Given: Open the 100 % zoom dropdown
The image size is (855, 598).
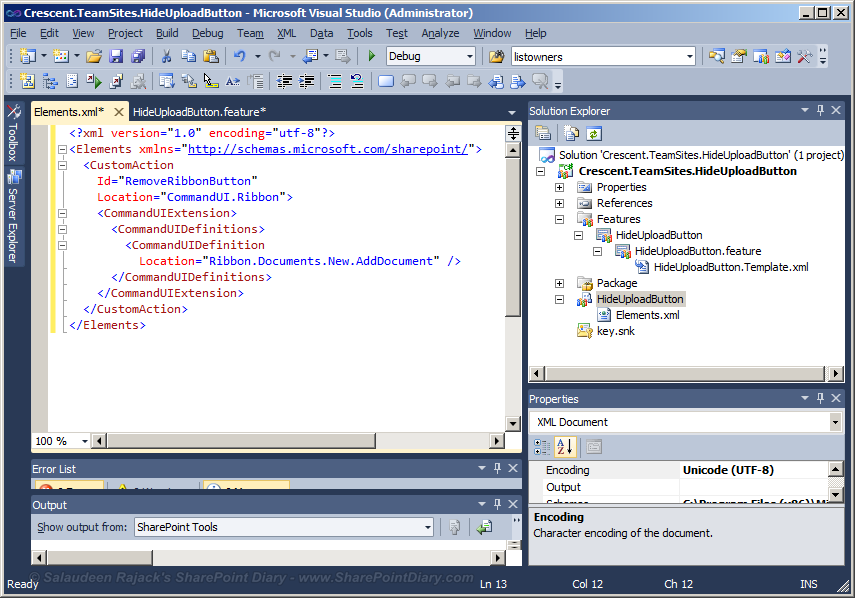Looking at the screenshot, I should coord(85,440).
